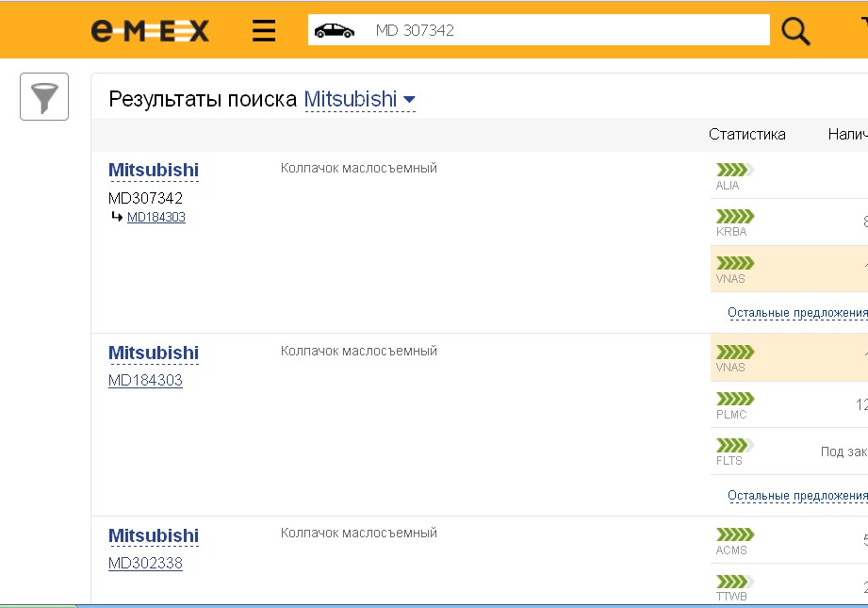Click the car icon in search bar
The width and height of the screenshot is (868, 608).
(x=334, y=30)
